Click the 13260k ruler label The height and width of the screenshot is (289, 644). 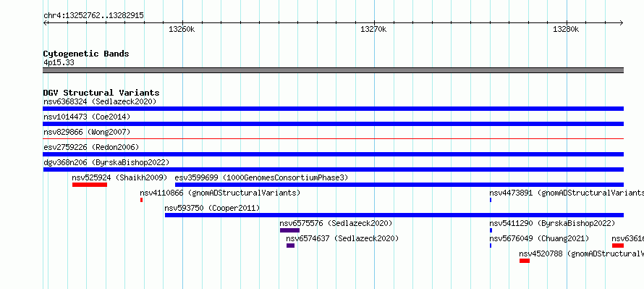(x=182, y=29)
